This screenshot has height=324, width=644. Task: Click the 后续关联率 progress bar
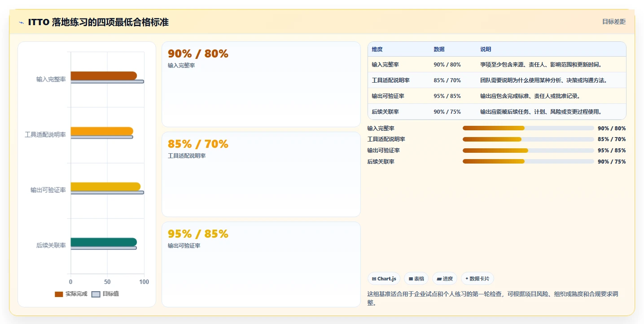tap(528, 161)
